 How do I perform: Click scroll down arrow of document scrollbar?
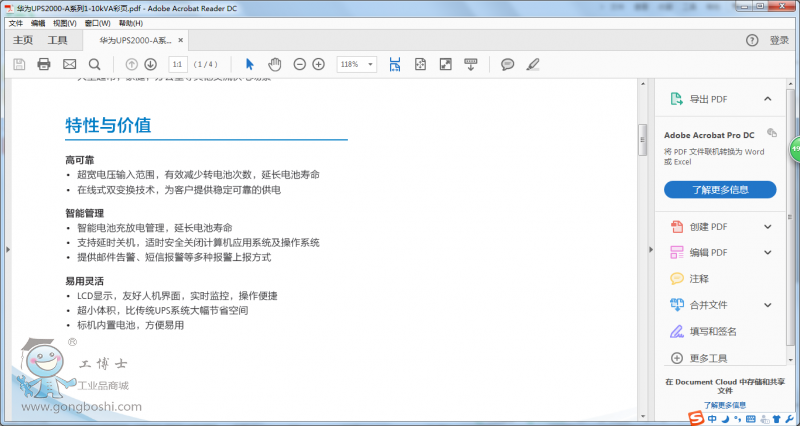click(x=642, y=416)
